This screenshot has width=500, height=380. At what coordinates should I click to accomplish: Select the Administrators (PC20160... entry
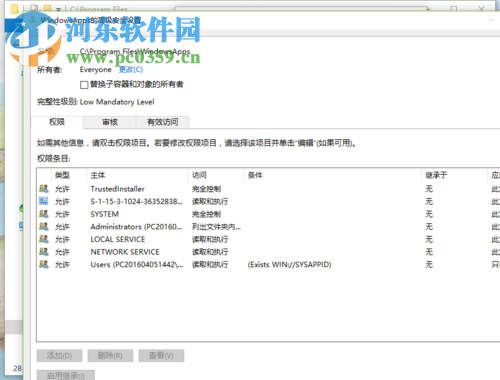tap(136, 227)
